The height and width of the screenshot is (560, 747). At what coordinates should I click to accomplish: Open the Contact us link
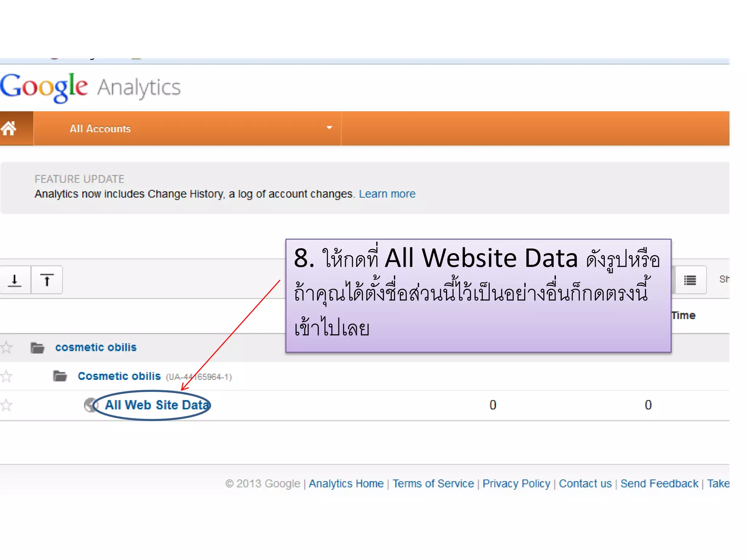pos(585,483)
